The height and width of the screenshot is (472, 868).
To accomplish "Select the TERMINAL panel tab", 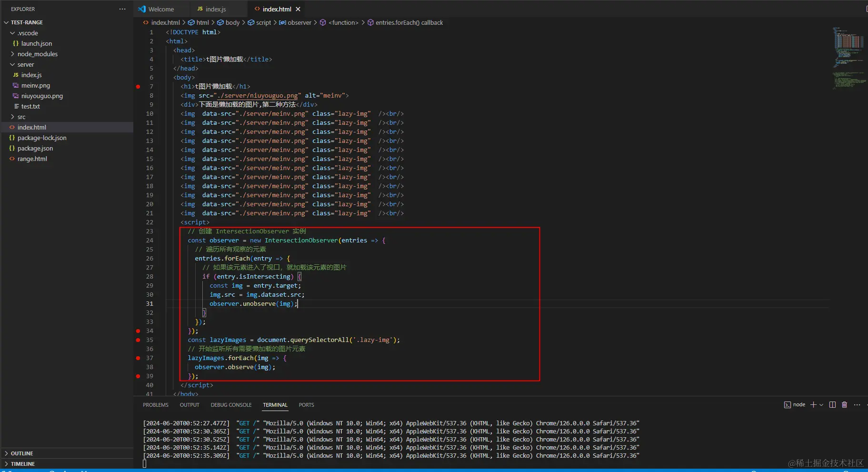I will coord(275,405).
